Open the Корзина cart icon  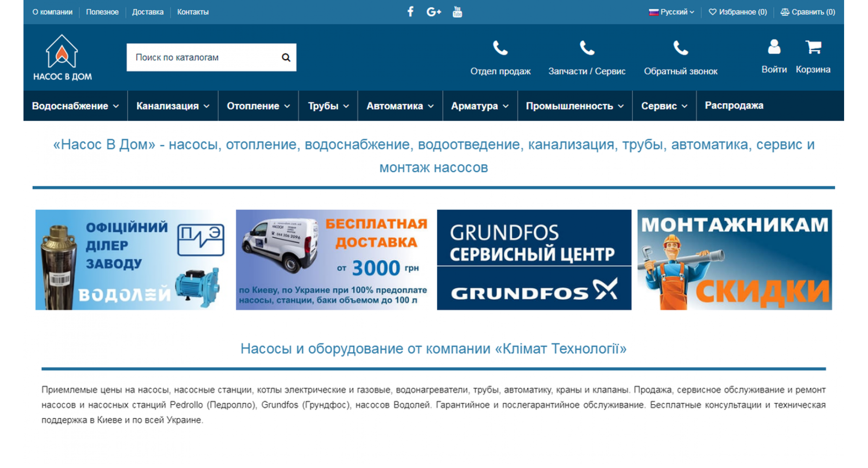pyautogui.click(x=813, y=47)
